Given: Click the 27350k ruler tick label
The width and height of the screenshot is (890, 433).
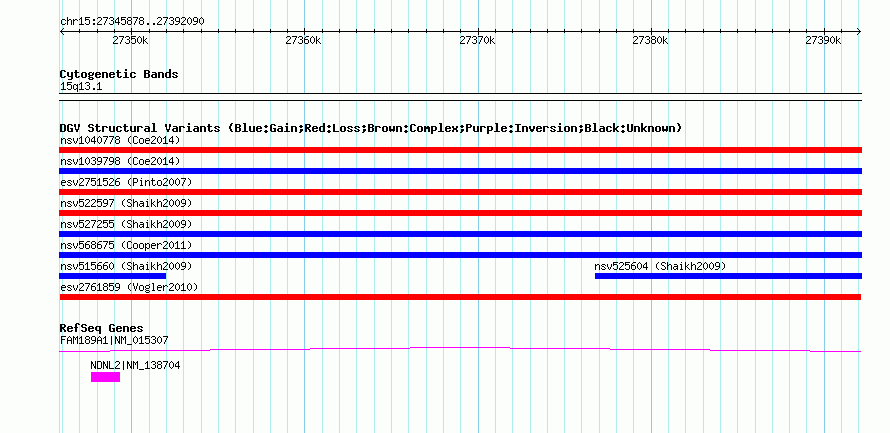Looking at the screenshot, I should coord(131,40).
